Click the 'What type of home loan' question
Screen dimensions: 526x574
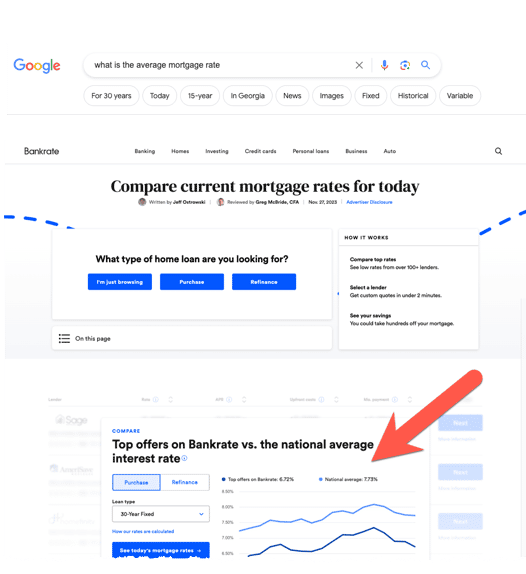192,259
